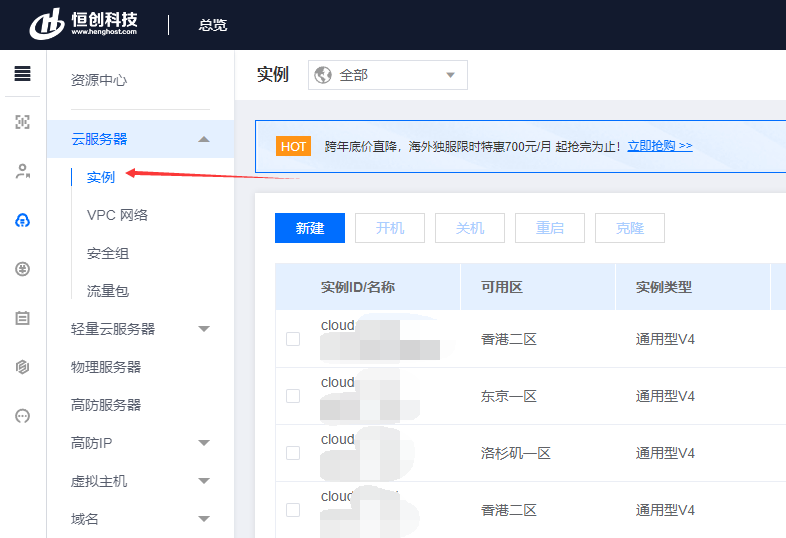Open the 全部 region dropdown
This screenshot has width=786, height=538.
387,75
